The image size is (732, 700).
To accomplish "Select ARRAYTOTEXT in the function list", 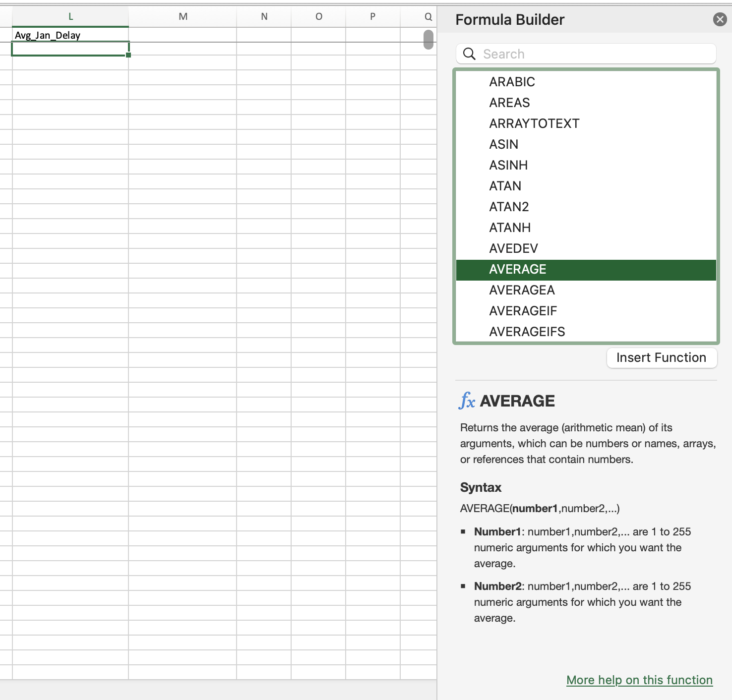I will 534,123.
